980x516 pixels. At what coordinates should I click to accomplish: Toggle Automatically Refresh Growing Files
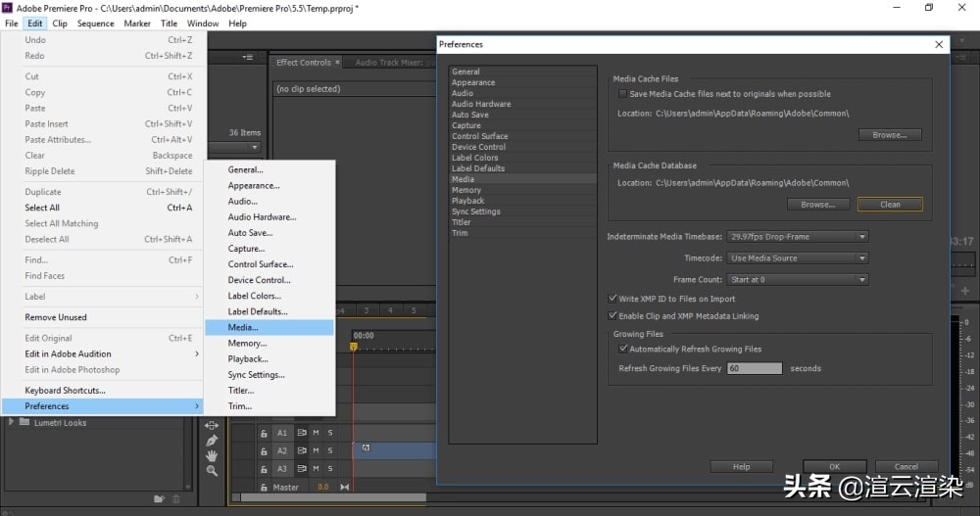click(x=622, y=349)
